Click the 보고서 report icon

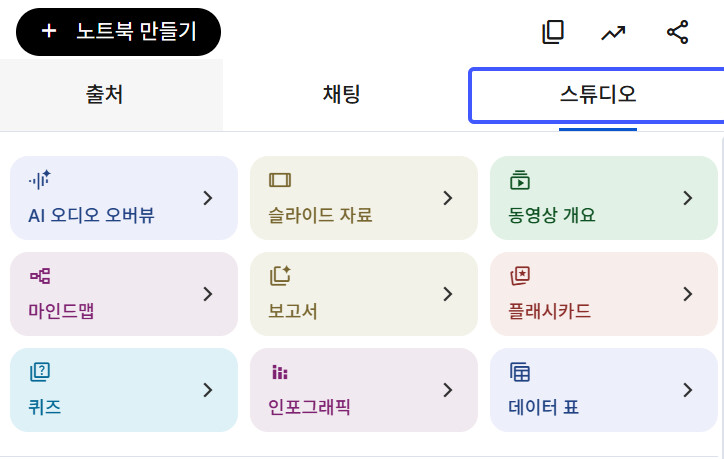tap(280, 276)
